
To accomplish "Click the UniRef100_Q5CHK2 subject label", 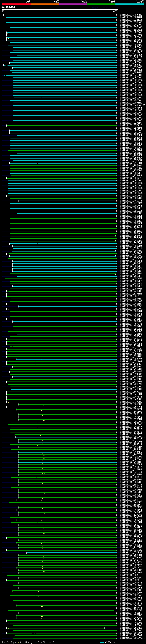I will pyautogui.click(x=131, y=628).
